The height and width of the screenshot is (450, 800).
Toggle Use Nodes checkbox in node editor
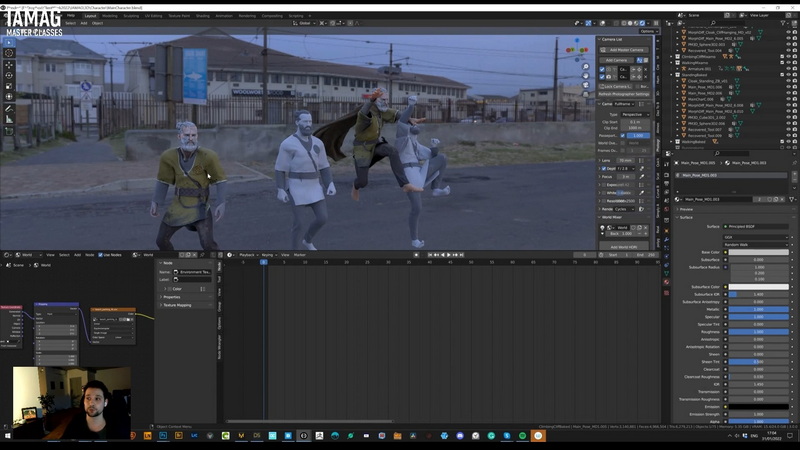click(x=101, y=255)
